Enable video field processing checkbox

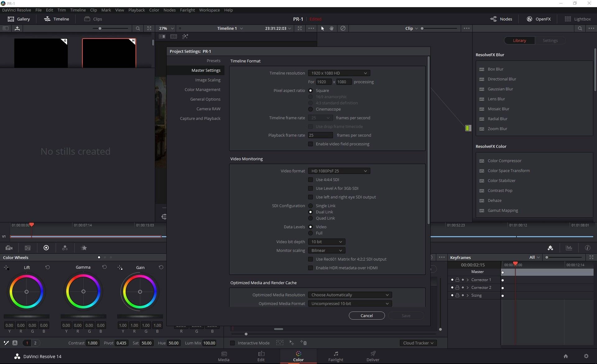pyautogui.click(x=310, y=144)
